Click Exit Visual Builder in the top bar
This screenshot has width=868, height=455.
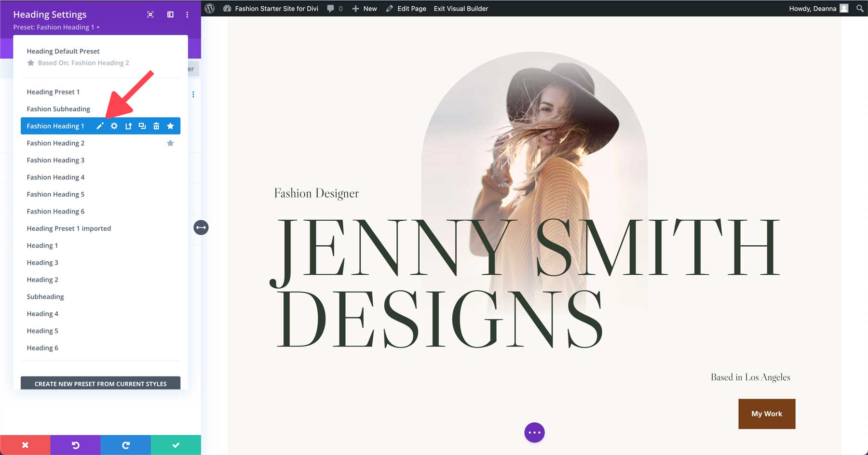point(461,8)
